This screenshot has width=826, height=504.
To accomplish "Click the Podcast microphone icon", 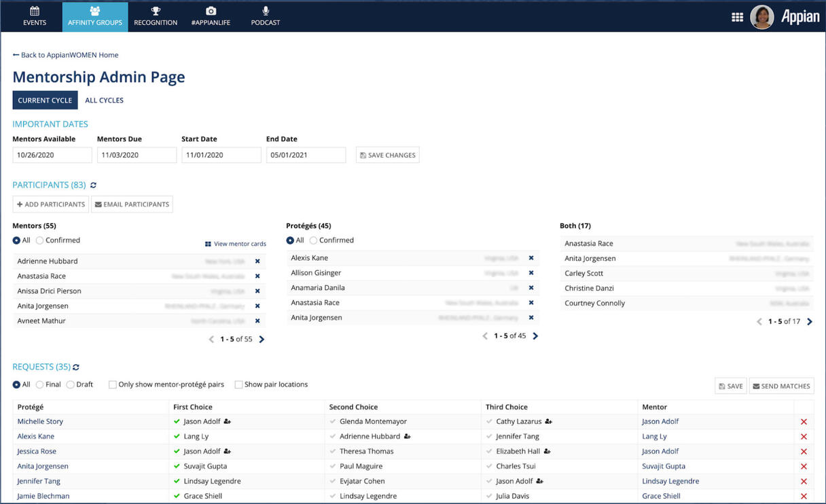I will pyautogui.click(x=265, y=10).
